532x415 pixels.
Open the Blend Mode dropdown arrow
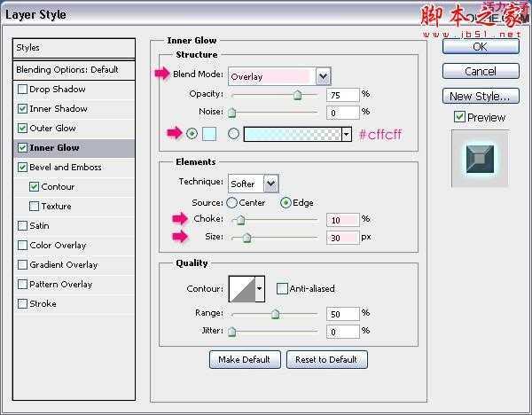coord(324,76)
